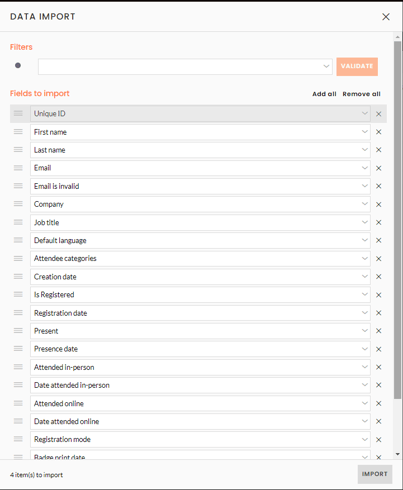The height and width of the screenshot is (490, 403).
Task: Click the Add all link
Action: point(324,94)
